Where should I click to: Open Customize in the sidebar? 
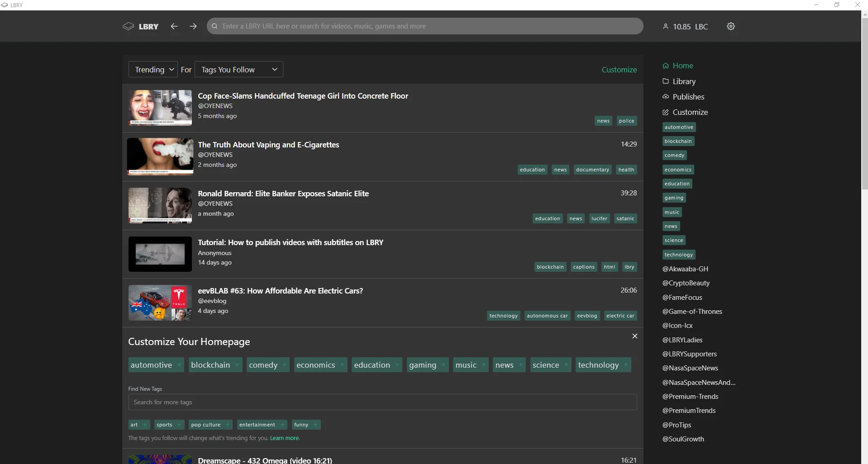coord(685,112)
